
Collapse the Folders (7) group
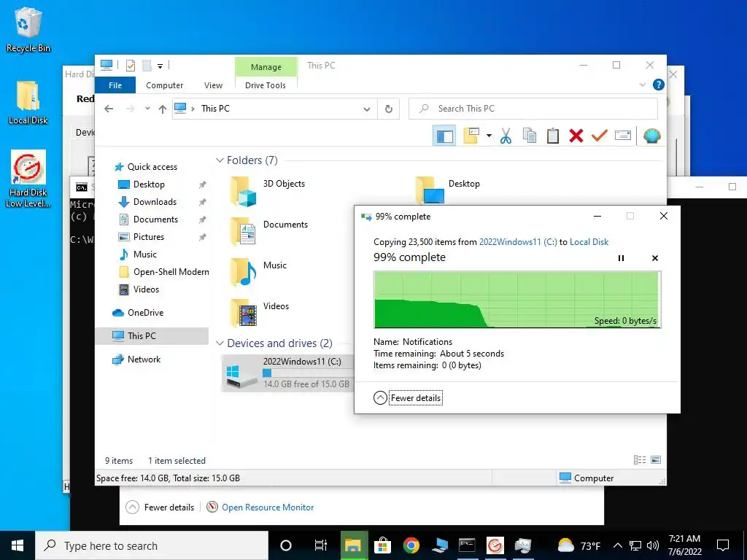point(220,160)
